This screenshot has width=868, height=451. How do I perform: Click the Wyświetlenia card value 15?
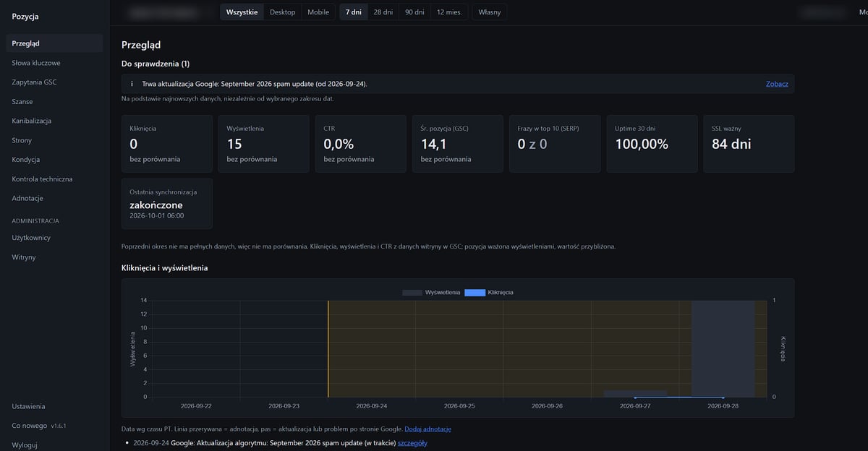[234, 144]
